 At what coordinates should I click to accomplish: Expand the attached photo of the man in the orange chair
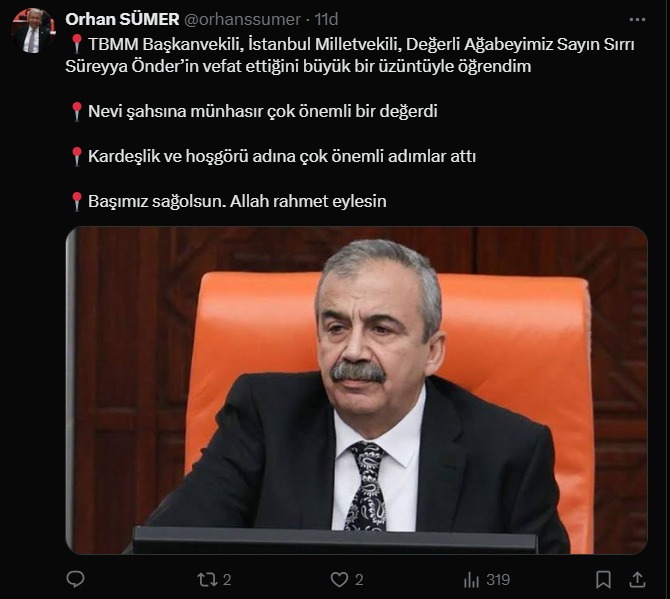point(356,391)
